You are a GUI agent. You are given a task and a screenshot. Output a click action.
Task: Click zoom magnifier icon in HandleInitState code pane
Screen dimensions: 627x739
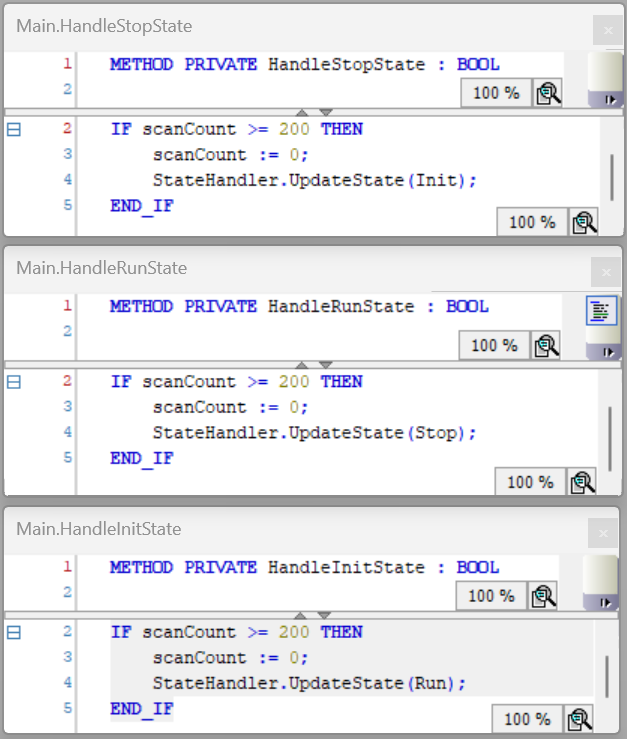point(579,719)
